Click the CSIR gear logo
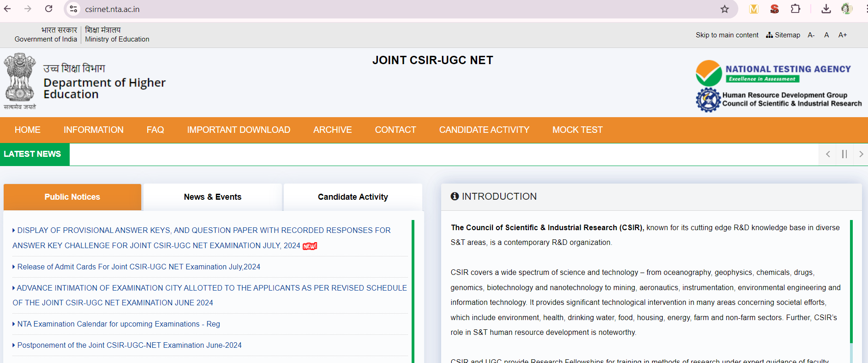868x363 pixels. click(x=708, y=100)
